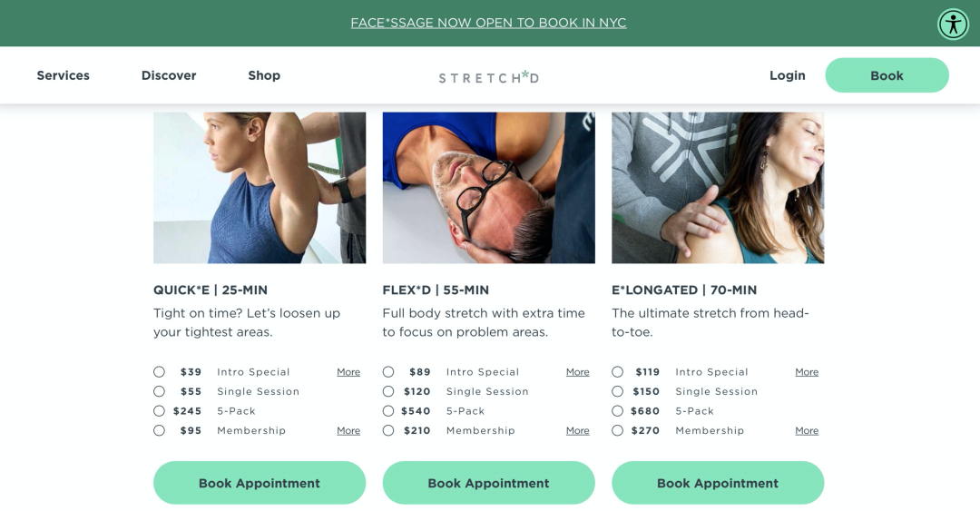The width and height of the screenshot is (980, 511).
Task: Click the Login link
Action: pos(788,75)
